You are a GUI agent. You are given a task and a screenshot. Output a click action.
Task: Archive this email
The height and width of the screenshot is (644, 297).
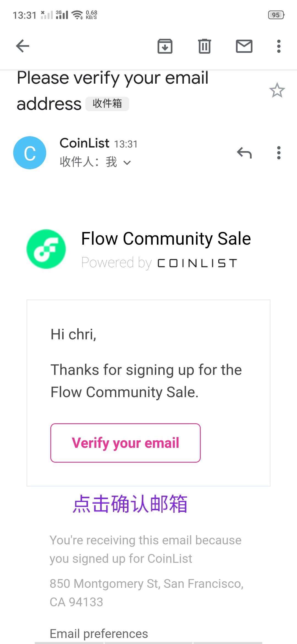pyautogui.click(x=165, y=46)
